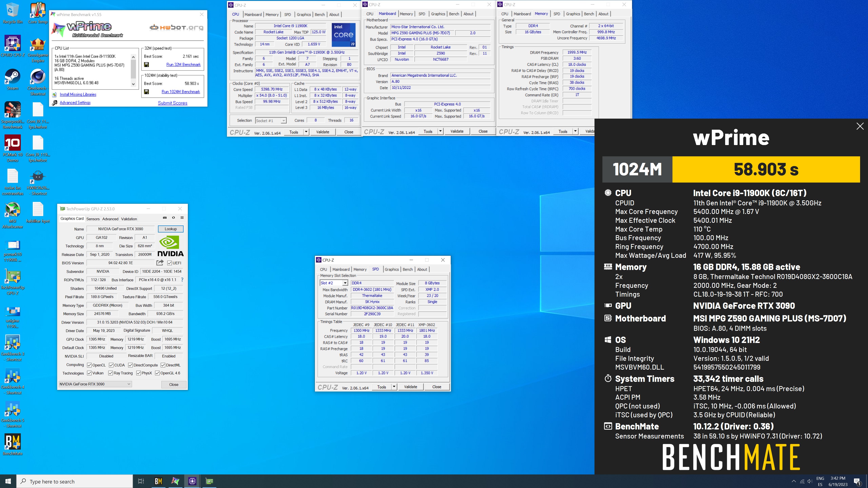This screenshot has width=868, height=488.
Task: Open Advanced Settings in wPrime
Action: pyautogui.click(x=75, y=103)
